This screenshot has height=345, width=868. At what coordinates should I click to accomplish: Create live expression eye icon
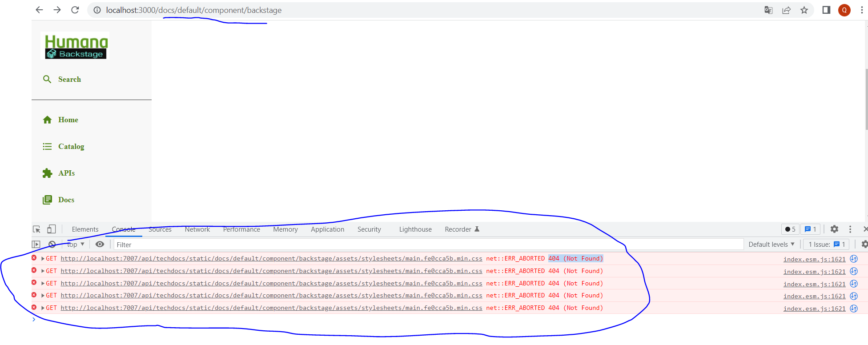click(100, 244)
